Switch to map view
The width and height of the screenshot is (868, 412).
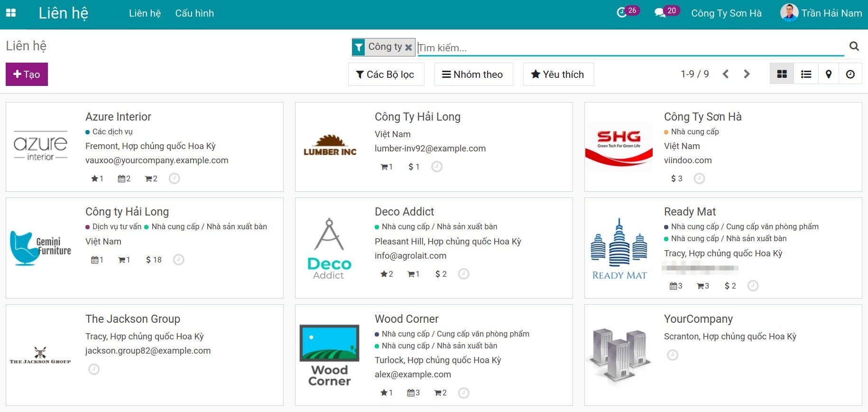(829, 74)
